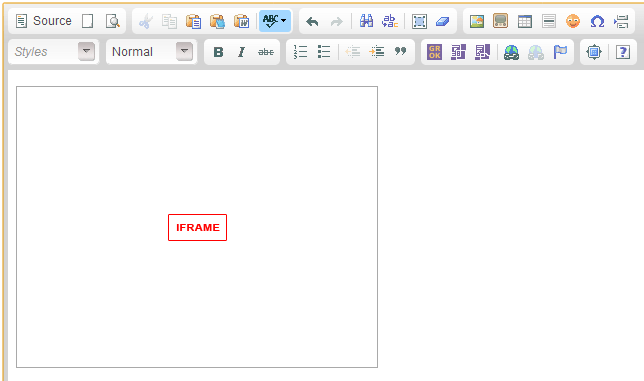Toggle italic formatting
Screen dimensions: 644x381
click(242, 52)
